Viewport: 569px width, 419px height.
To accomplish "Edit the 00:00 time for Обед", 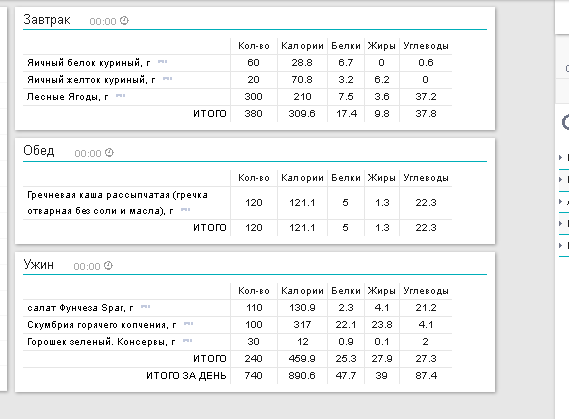I will [x=88, y=154].
